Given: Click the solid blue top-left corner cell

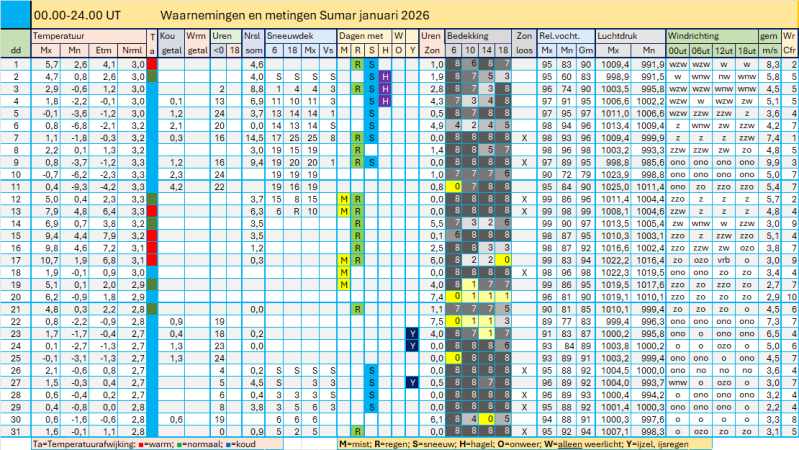Looking at the screenshot, I should 15,15.
